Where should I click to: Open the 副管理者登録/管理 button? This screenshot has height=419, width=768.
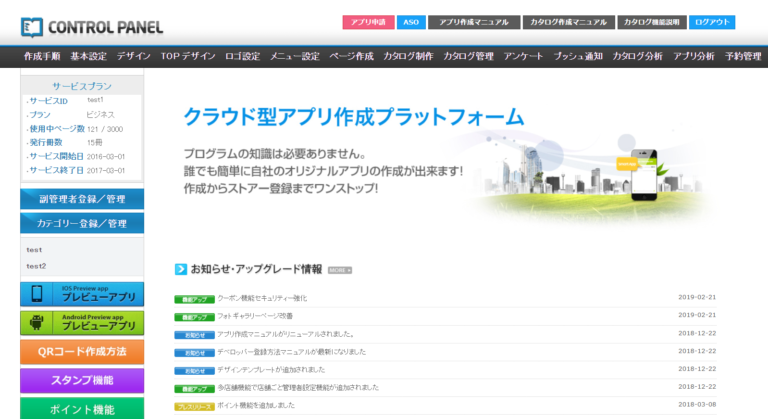(82, 199)
